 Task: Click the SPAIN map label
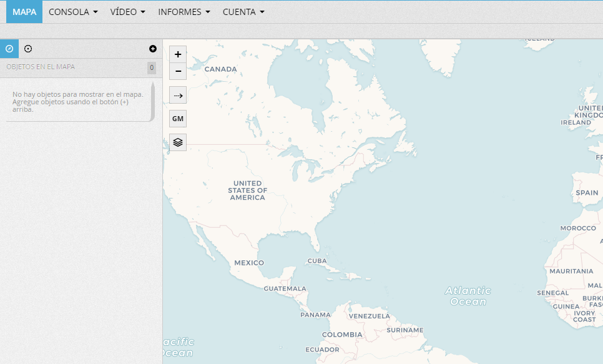[587, 193]
